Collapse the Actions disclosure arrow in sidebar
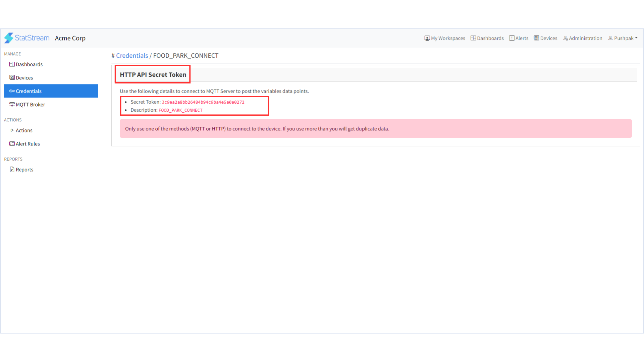The width and height of the screenshot is (644, 362). [x=12, y=130]
